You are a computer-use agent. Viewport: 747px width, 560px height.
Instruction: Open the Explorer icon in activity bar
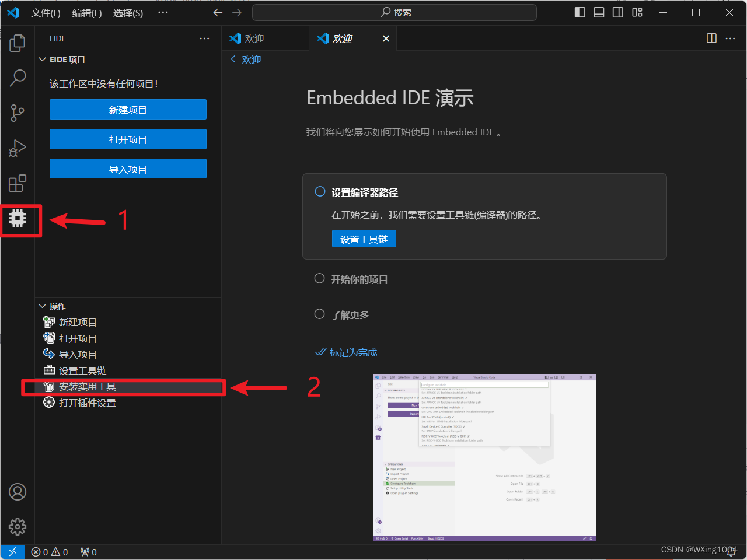tap(17, 43)
